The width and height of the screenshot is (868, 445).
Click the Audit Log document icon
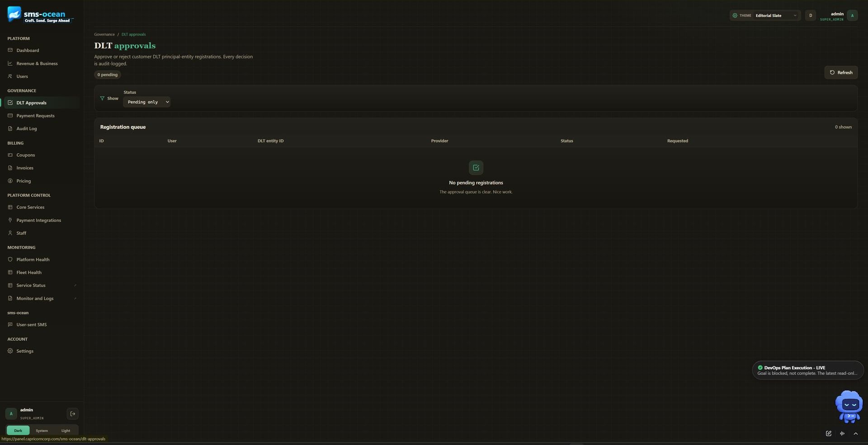pos(10,129)
